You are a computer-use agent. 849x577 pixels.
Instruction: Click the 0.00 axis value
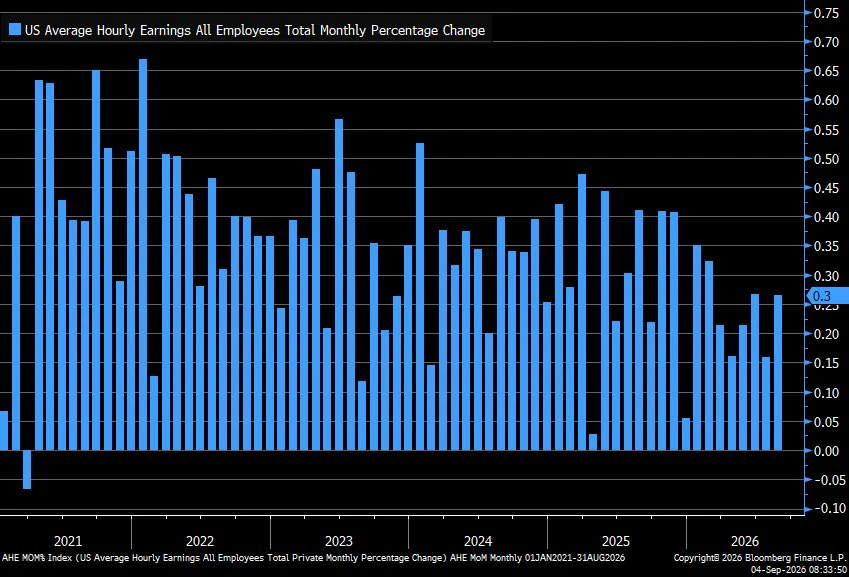(x=826, y=451)
